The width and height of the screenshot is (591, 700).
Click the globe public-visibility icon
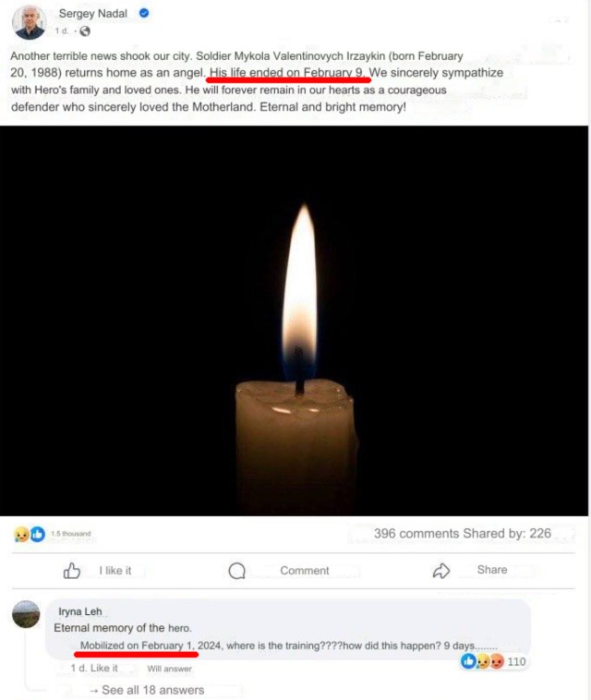tap(85, 30)
